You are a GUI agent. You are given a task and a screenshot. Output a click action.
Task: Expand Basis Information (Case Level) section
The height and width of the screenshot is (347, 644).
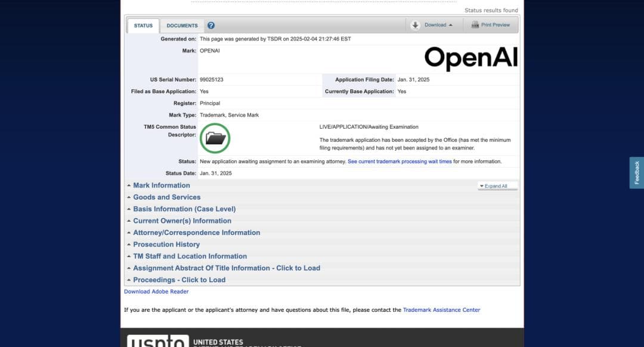pos(184,209)
